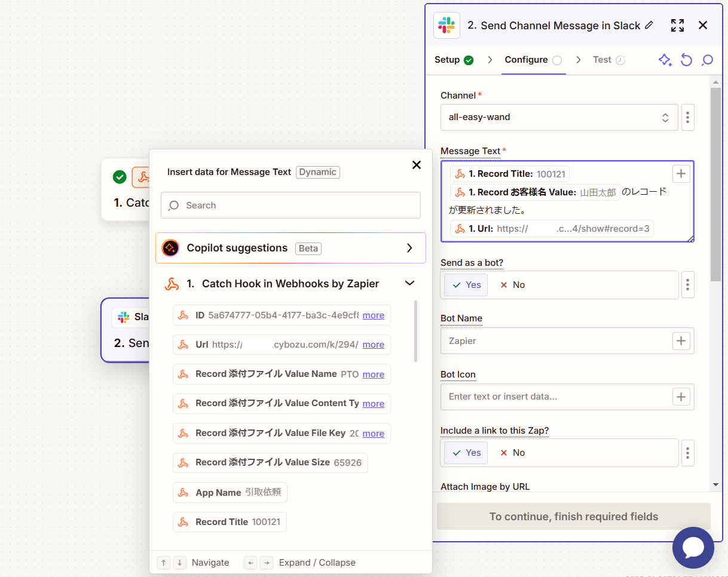Click the green check on step 1 card
This screenshot has width=728, height=577.
tap(120, 177)
